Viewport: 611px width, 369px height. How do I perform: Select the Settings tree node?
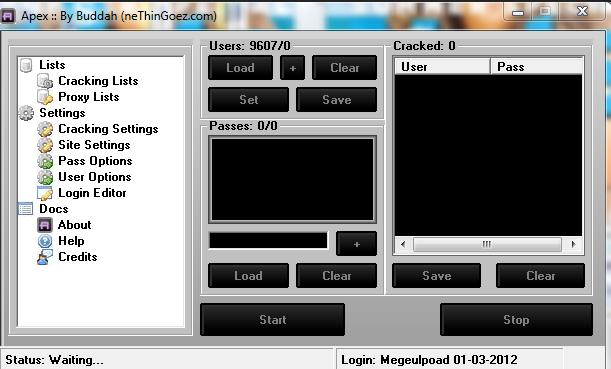62,113
